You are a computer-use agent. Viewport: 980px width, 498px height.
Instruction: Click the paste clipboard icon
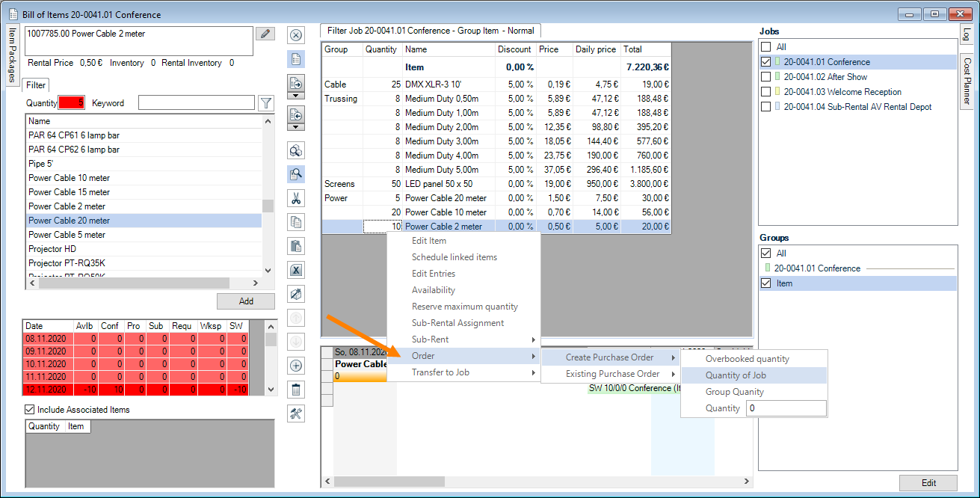click(296, 247)
